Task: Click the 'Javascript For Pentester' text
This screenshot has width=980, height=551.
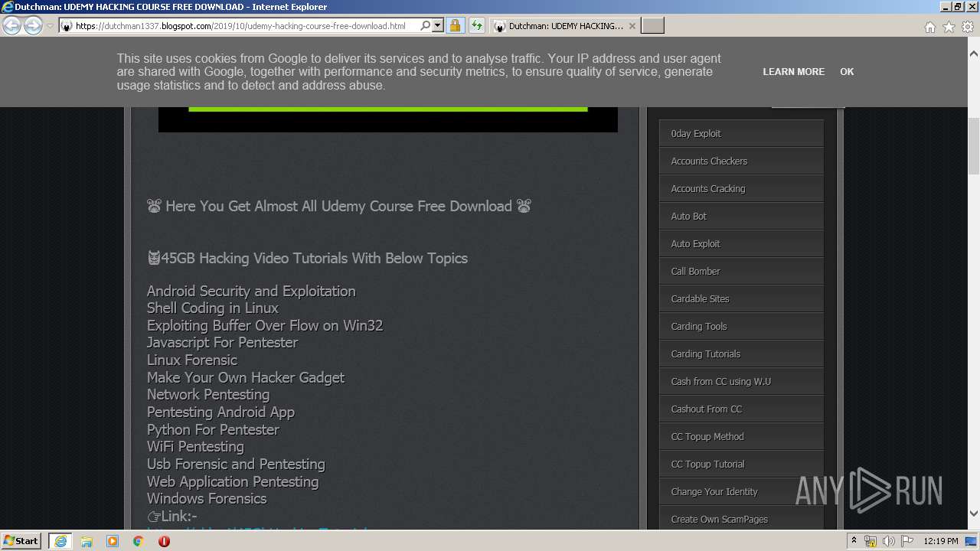Action: 222,343
